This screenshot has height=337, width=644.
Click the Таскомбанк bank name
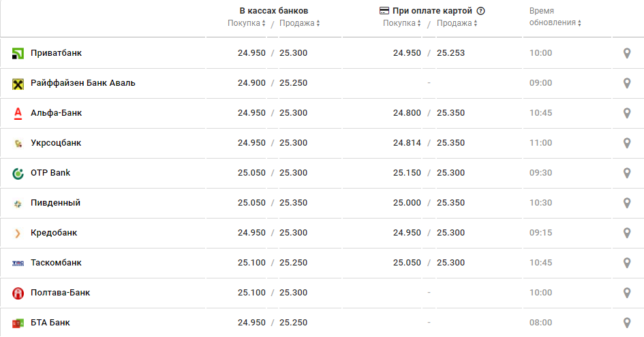click(x=56, y=263)
